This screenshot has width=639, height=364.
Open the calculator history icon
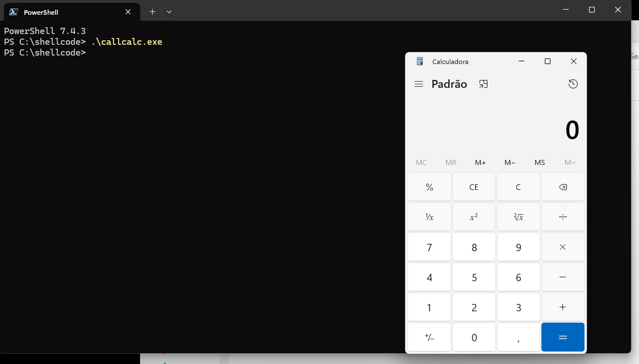[x=573, y=84]
